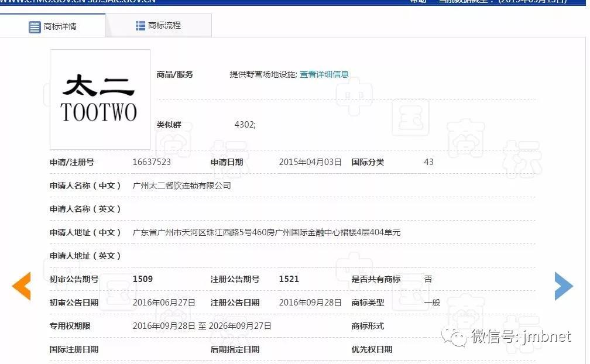Viewport: 590px width, 364px height.
Task: Click the 初审公告日期 label
Action: [x=74, y=303]
